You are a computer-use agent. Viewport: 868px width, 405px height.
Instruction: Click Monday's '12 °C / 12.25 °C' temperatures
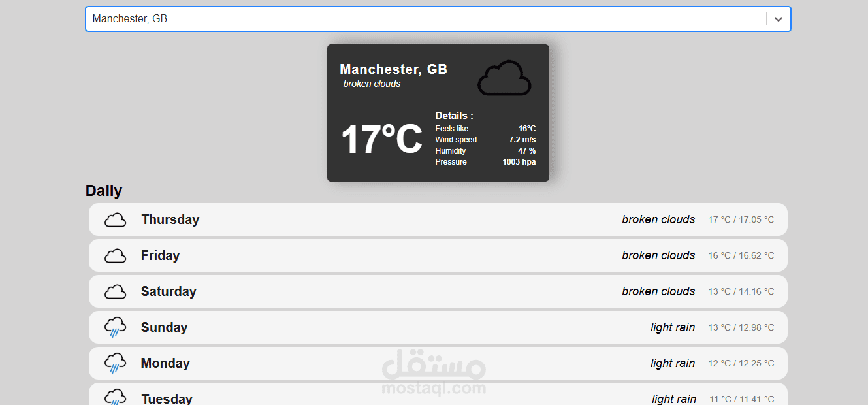[x=741, y=363]
